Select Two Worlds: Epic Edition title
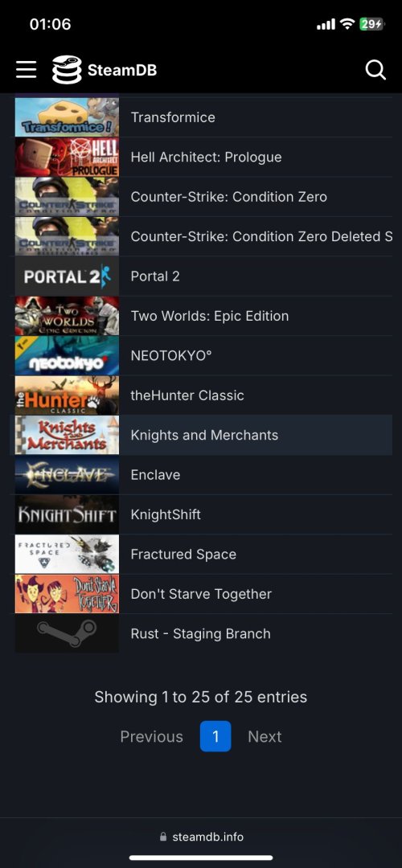 [x=209, y=316]
